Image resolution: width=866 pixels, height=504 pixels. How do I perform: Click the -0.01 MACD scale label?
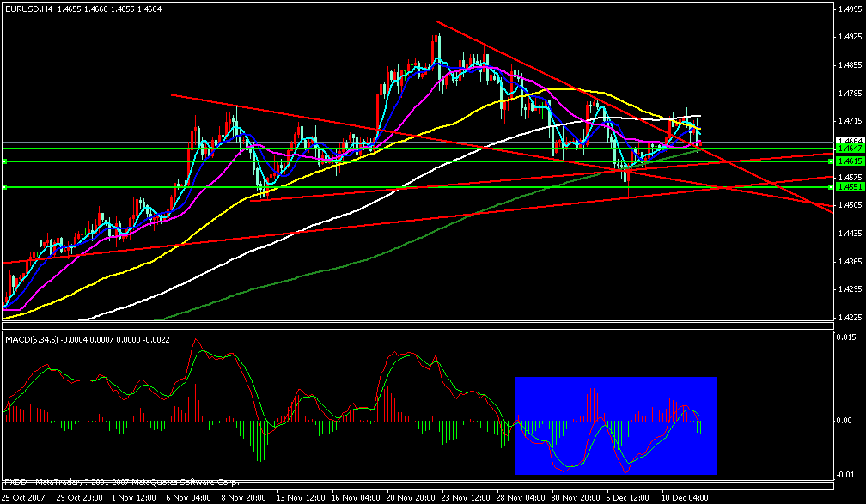(x=847, y=476)
